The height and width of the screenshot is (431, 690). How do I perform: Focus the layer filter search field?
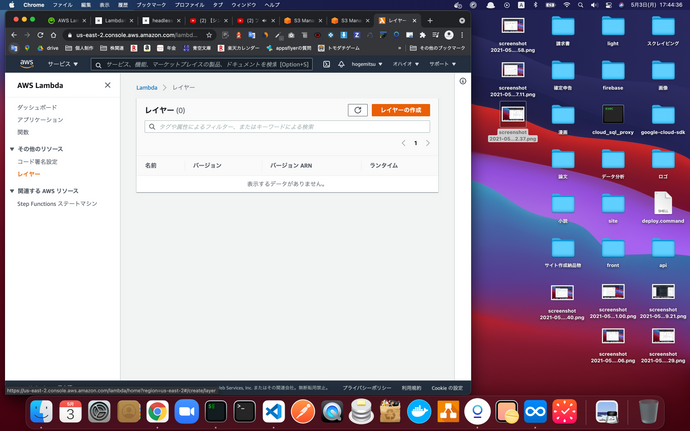[287, 127]
